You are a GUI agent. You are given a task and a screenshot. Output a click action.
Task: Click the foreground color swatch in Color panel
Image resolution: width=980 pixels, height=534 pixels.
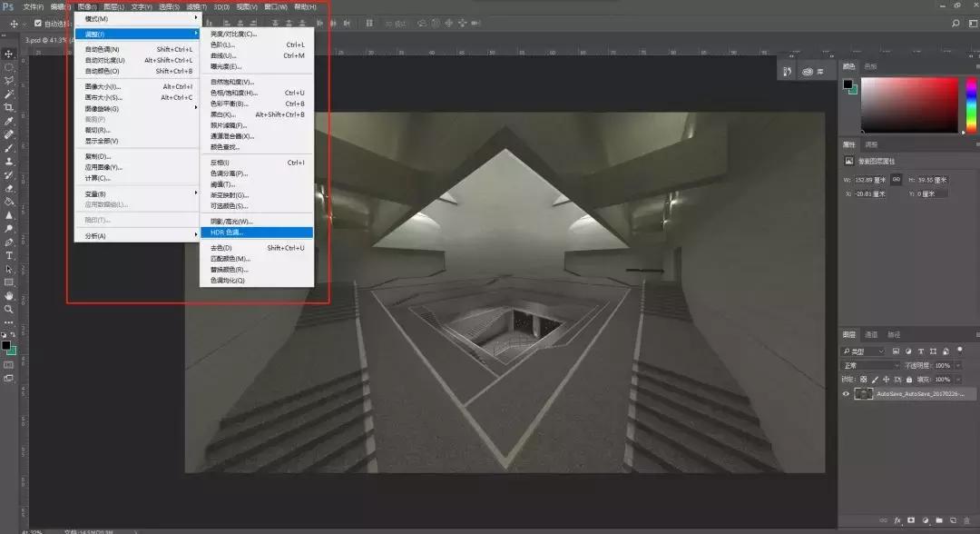tap(848, 84)
